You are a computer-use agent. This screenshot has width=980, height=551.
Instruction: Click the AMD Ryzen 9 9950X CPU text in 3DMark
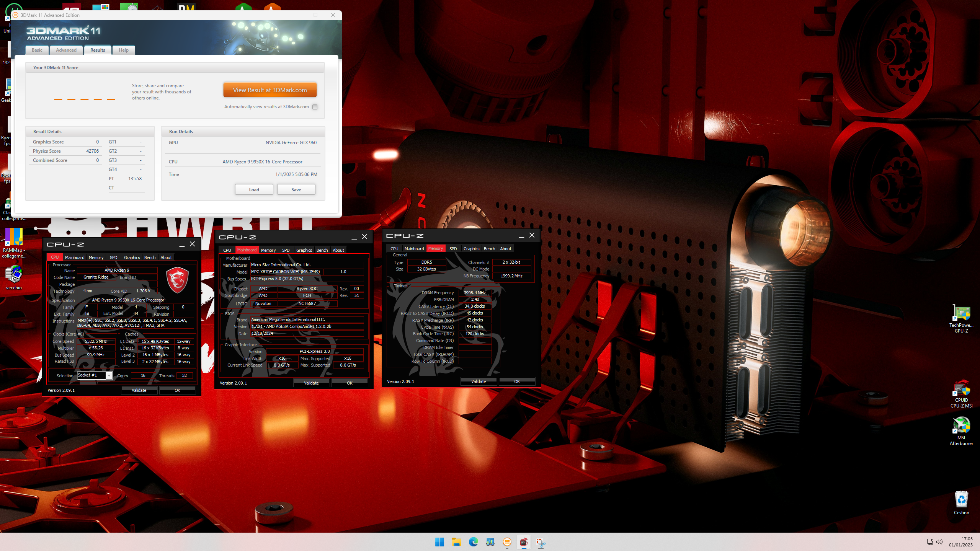pos(262,162)
